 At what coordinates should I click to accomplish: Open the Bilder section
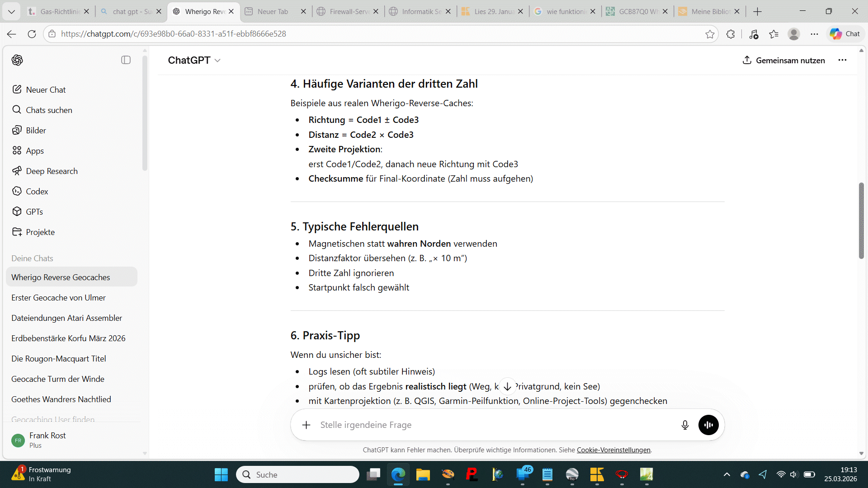36,130
